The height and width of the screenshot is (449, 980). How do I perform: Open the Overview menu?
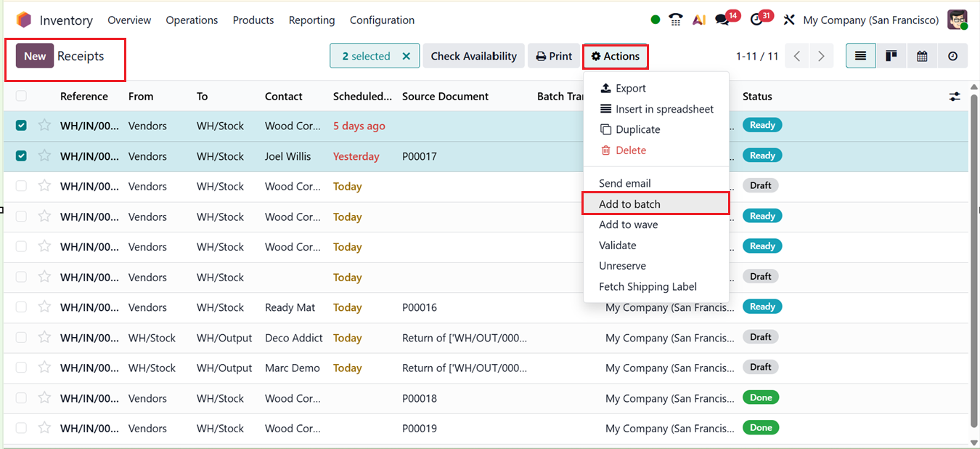(x=129, y=20)
